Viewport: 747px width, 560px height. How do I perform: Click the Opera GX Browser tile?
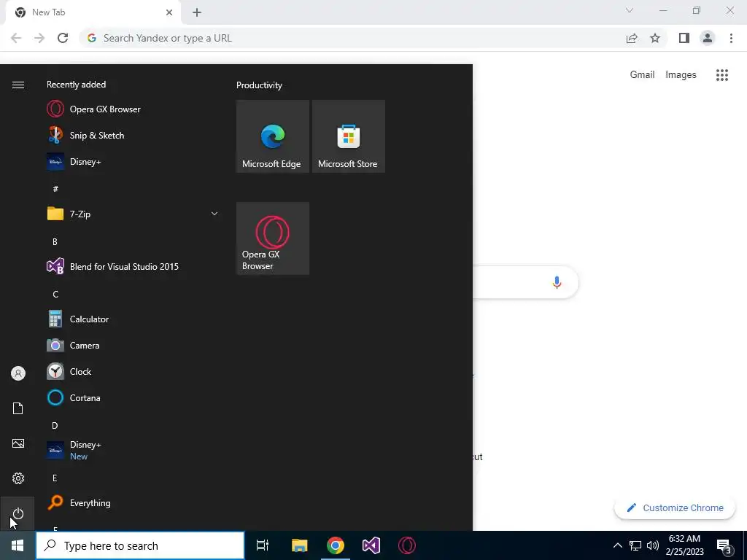tap(273, 238)
